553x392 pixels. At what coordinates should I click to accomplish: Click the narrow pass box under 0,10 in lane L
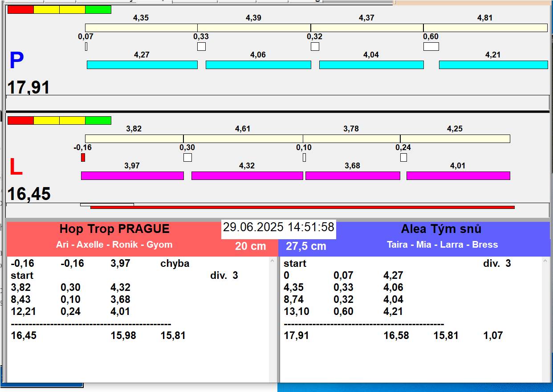pyautogui.click(x=304, y=157)
